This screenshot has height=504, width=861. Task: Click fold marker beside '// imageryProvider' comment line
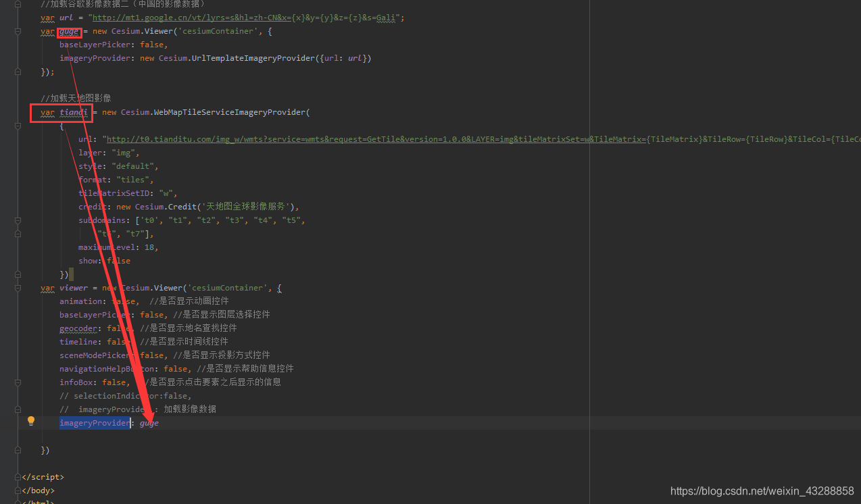click(18, 409)
